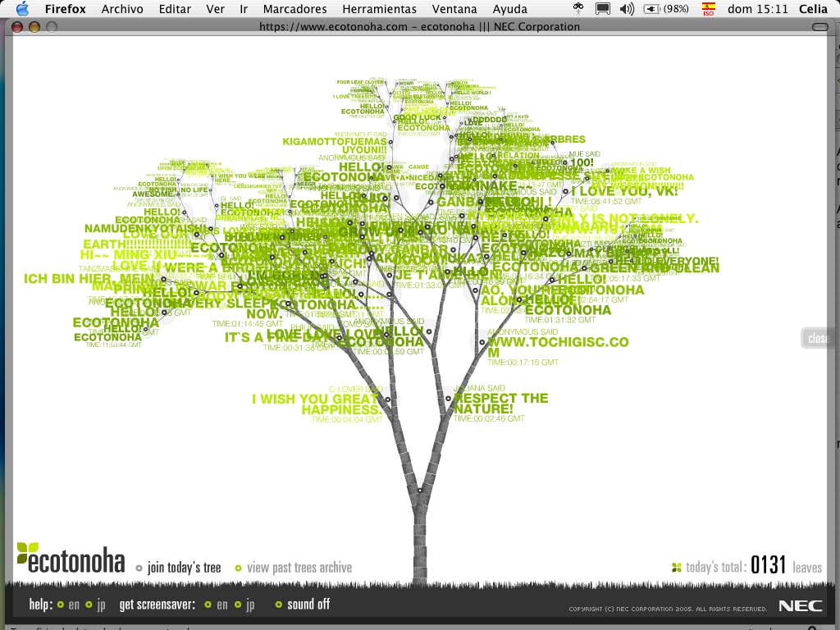The width and height of the screenshot is (840, 630).
Task: Open the Apple menu icon
Action: pyautogui.click(x=22, y=9)
